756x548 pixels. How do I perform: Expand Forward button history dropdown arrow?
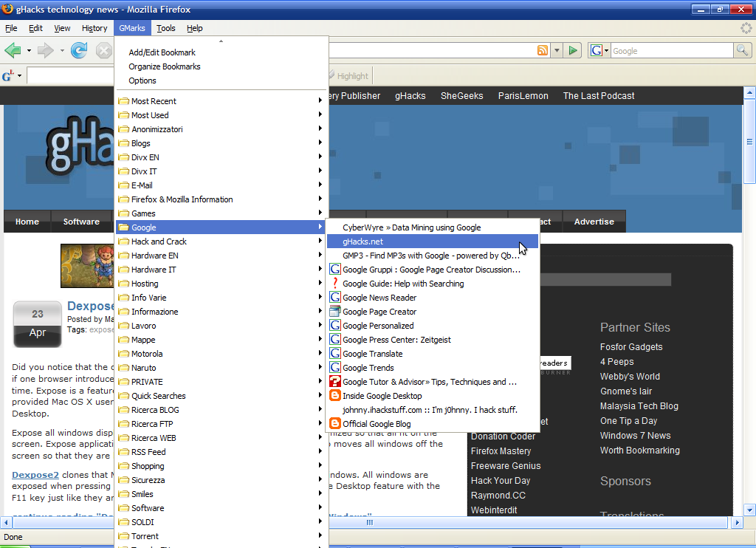pos(62,50)
